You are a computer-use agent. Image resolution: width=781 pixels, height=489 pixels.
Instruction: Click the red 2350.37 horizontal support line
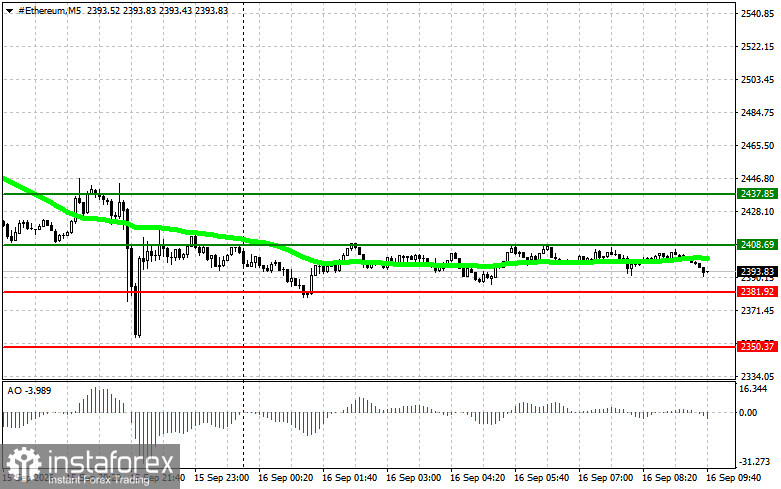[369, 346]
